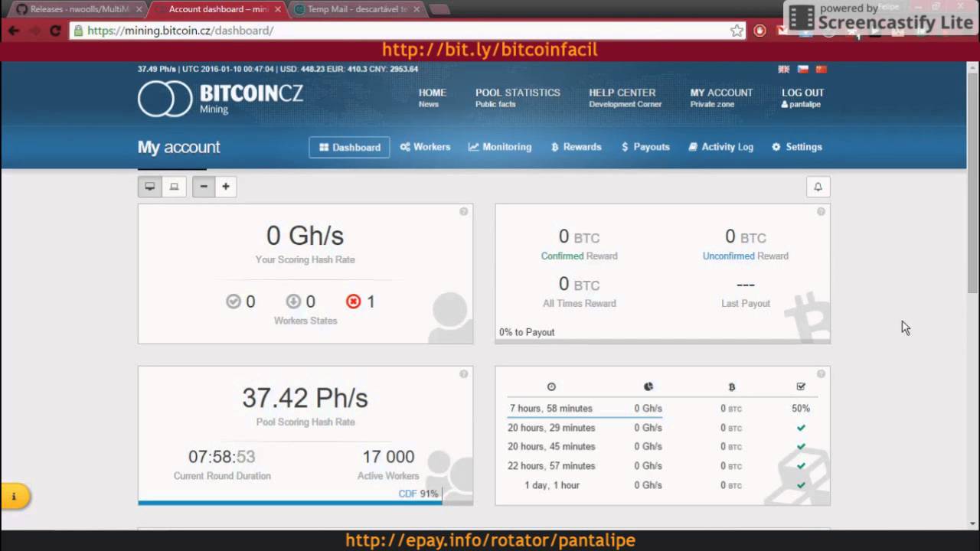Click the Last Payout label

click(745, 304)
